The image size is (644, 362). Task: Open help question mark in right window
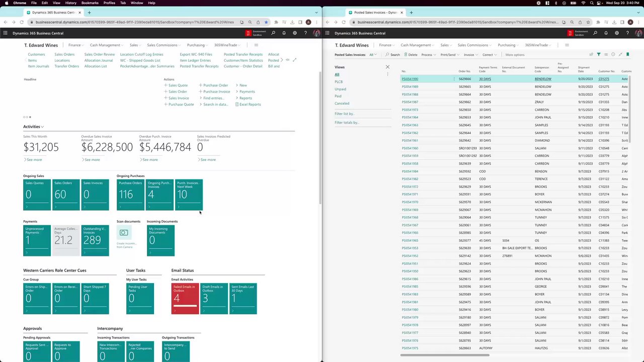click(627, 33)
